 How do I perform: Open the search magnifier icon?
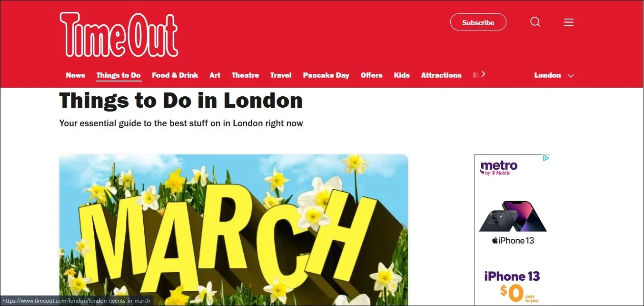click(535, 22)
